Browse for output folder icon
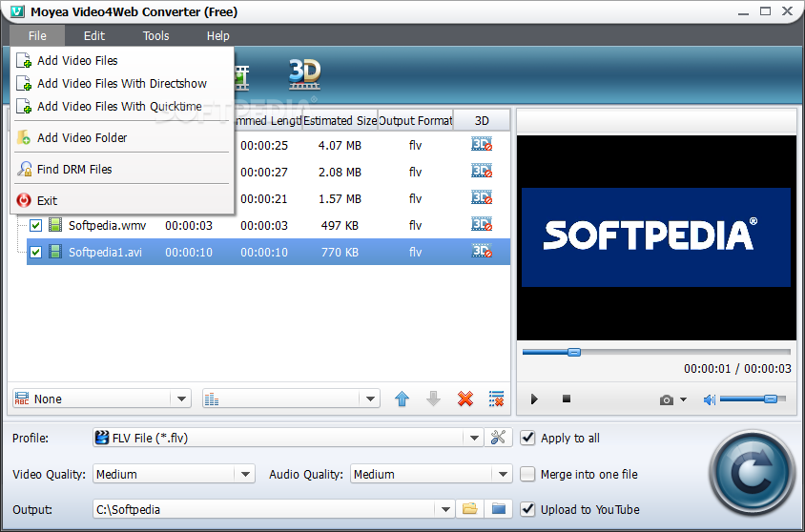 click(470, 509)
